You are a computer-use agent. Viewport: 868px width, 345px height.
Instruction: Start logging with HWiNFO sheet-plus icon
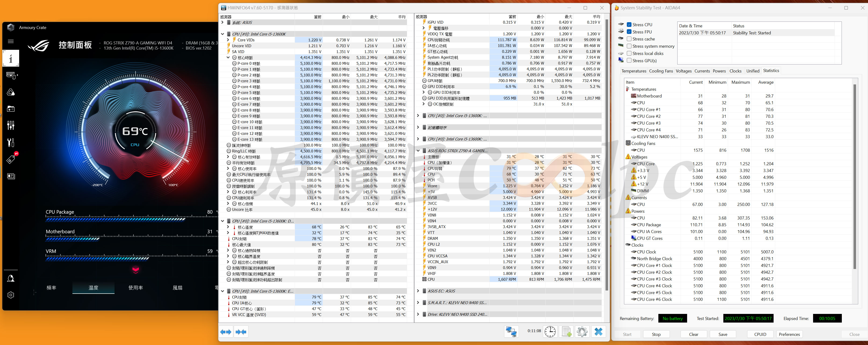(567, 331)
